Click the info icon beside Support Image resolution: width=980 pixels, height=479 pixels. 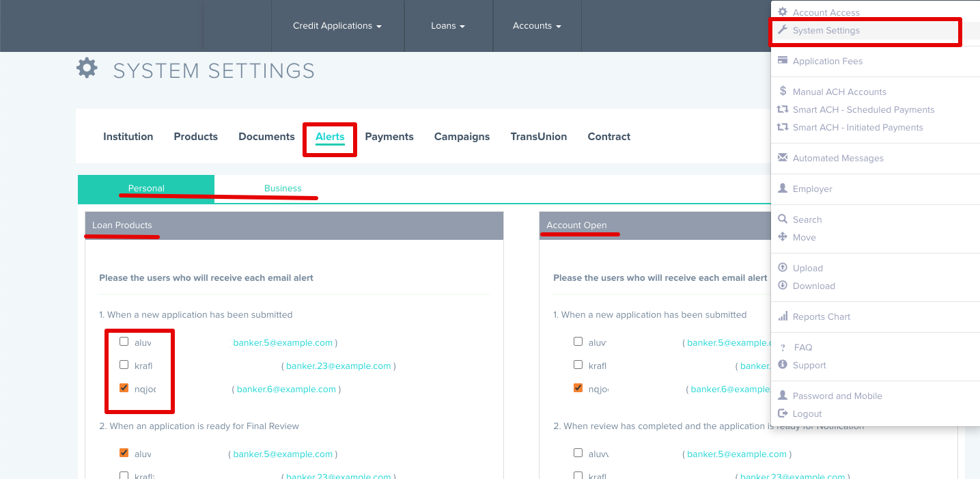tap(783, 364)
